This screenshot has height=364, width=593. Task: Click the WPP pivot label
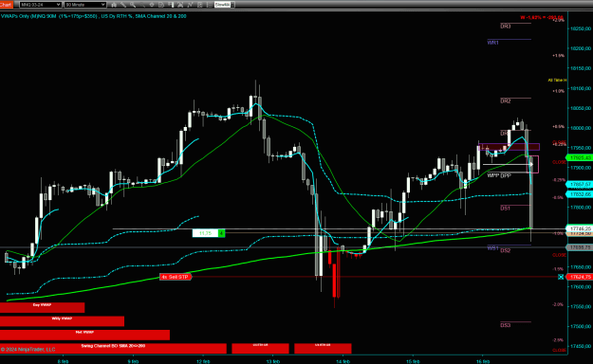point(493,175)
